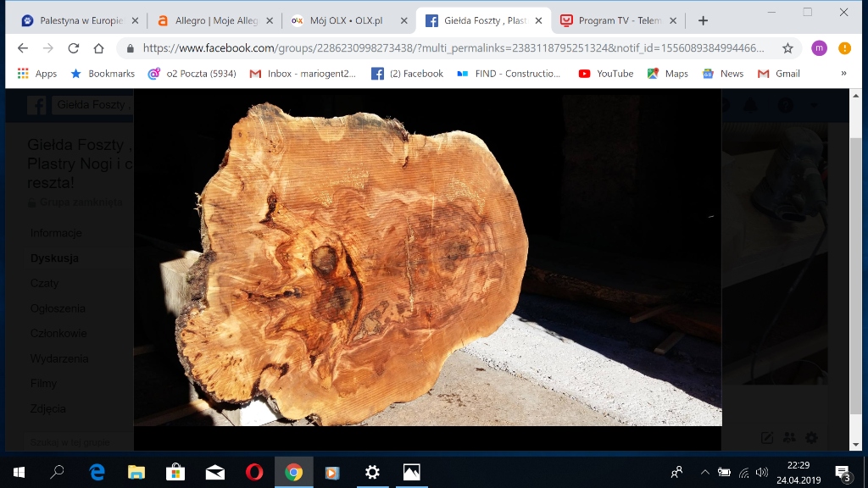The height and width of the screenshot is (488, 868).
Task: Open Mail app from taskbar
Action: click(x=214, y=472)
